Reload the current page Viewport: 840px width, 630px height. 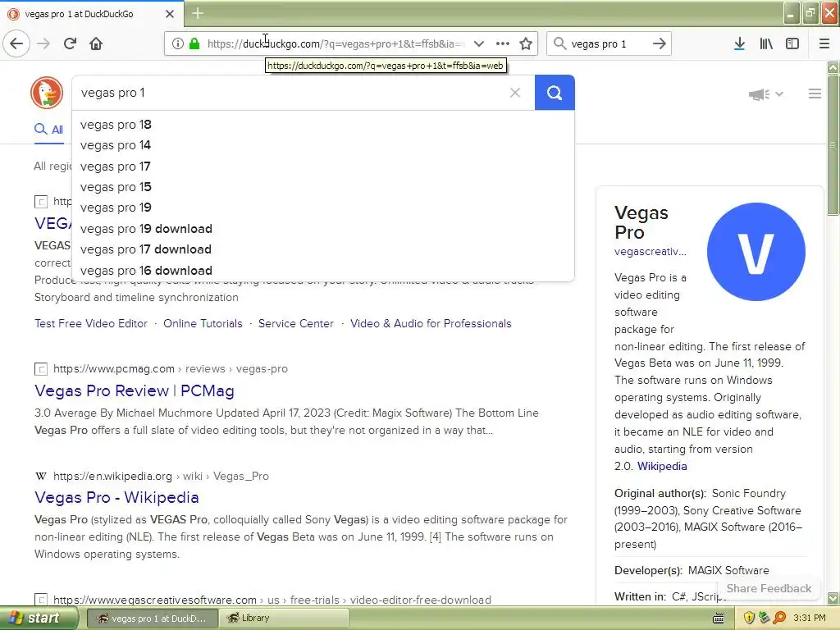pyautogui.click(x=71, y=43)
